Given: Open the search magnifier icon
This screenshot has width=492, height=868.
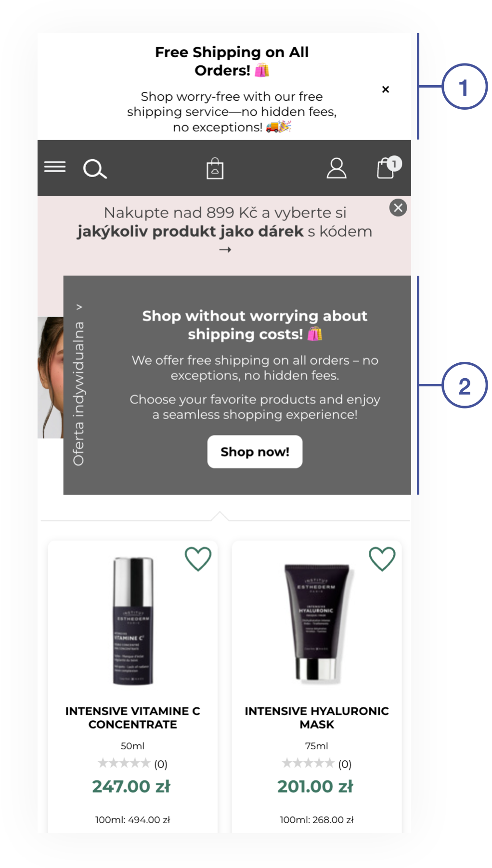Looking at the screenshot, I should (95, 169).
